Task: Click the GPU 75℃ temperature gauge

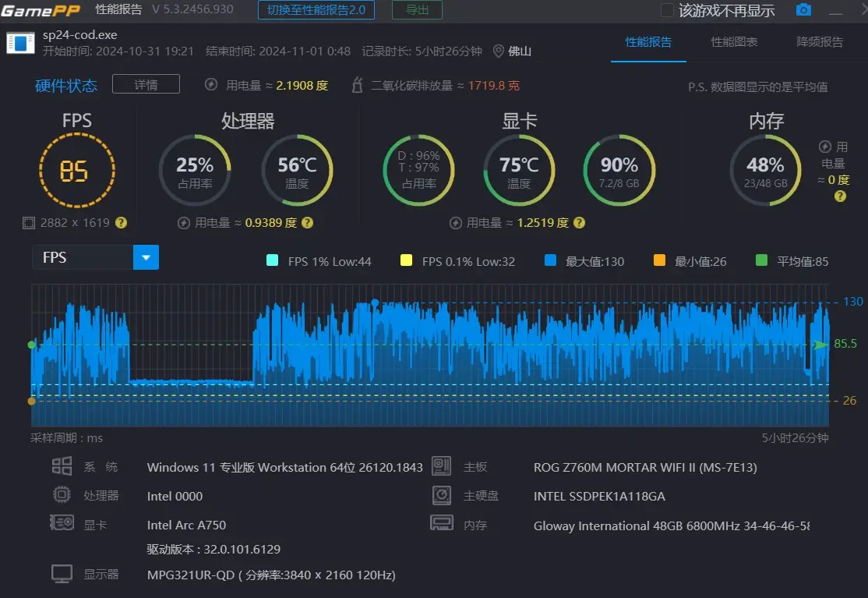Action: (x=519, y=171)
